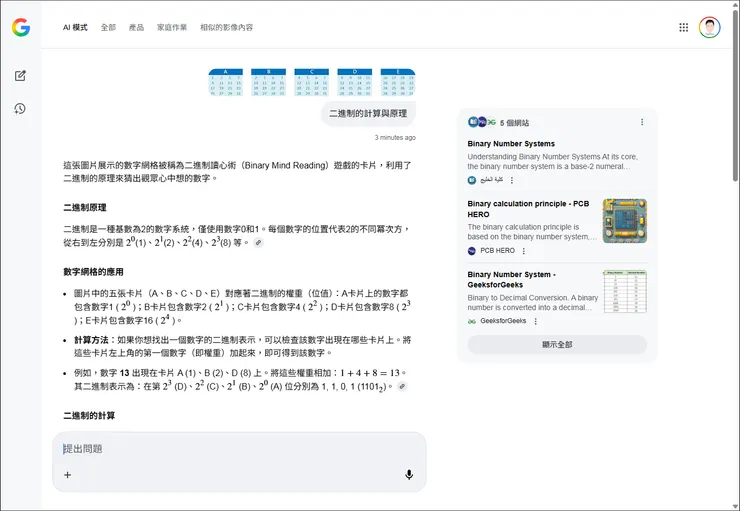The image size is (740, 511).
Task: Open card A thumbnail in uploaded image
Action: (226, 82)
